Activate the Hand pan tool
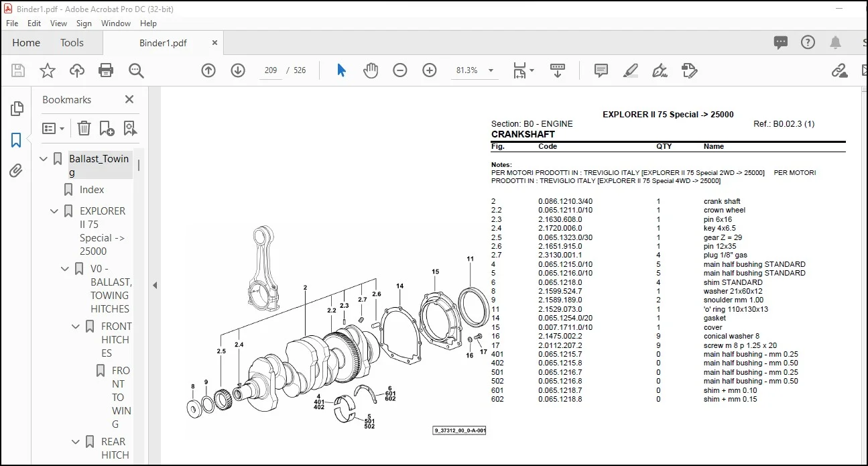This screenshot has height=466, width=868. tap(371, 70)
